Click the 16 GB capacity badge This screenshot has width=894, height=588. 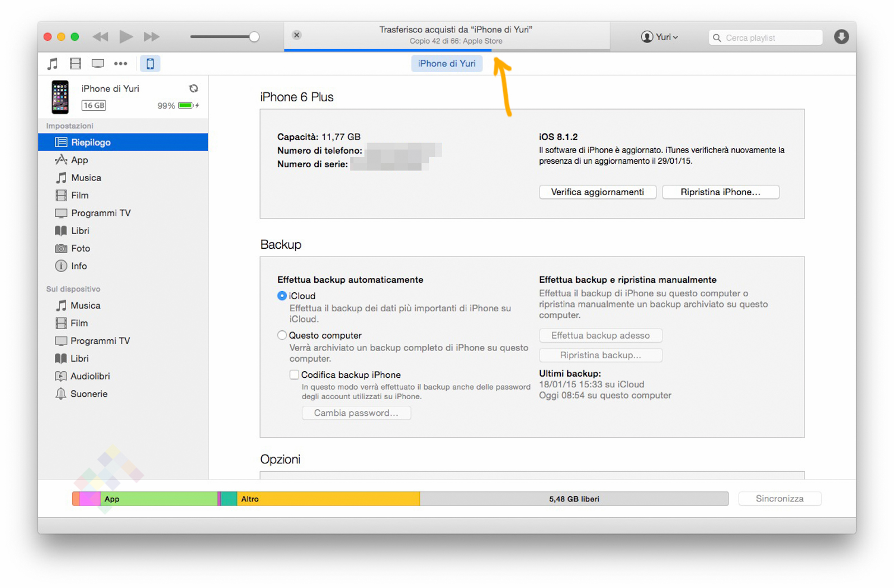(93, 105)
